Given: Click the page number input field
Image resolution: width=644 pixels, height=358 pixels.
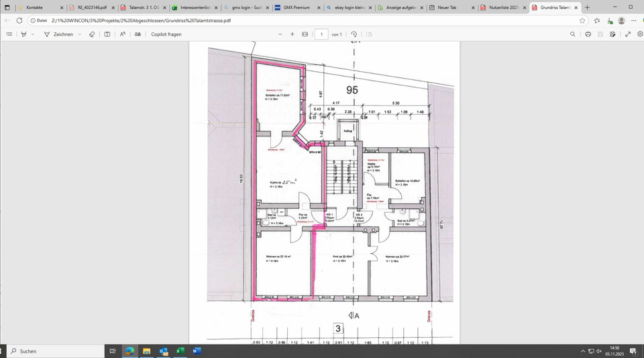Looking at the screenshot, I should [321, 34].
